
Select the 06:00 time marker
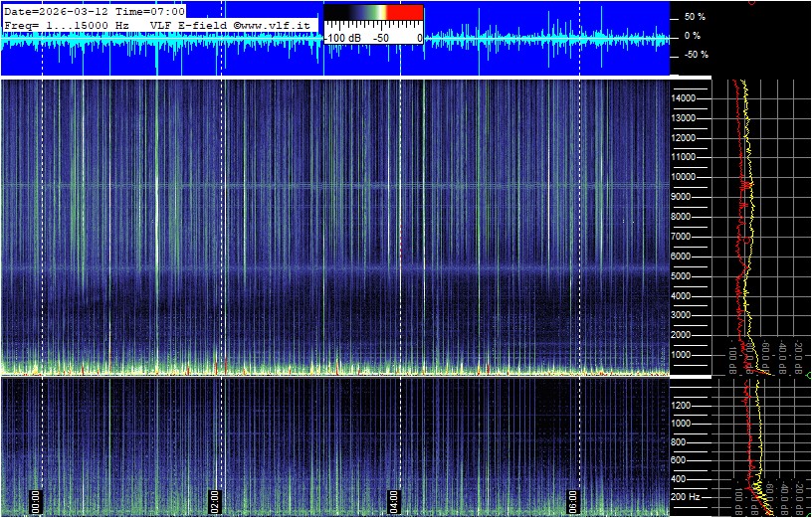[574, 499]
